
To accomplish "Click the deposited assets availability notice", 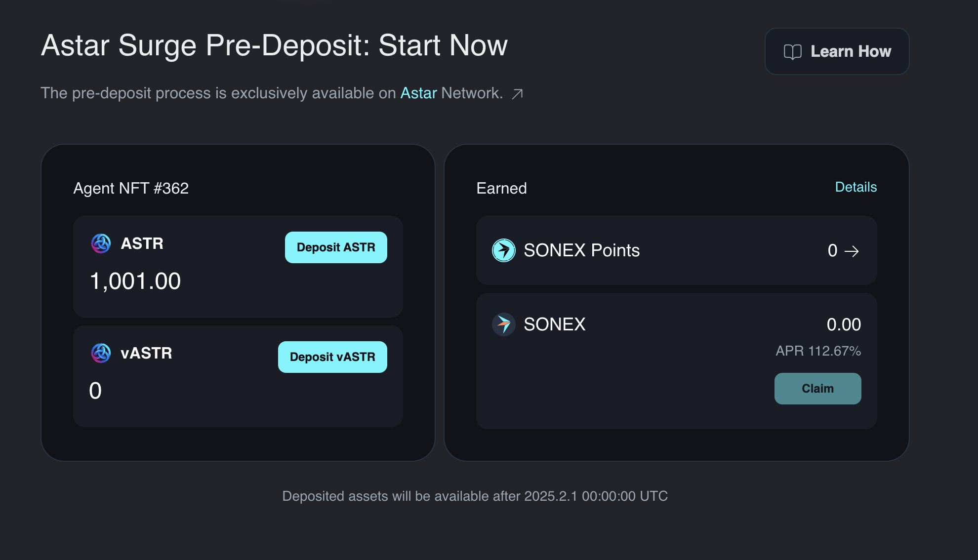I will (x=475, y=496).
